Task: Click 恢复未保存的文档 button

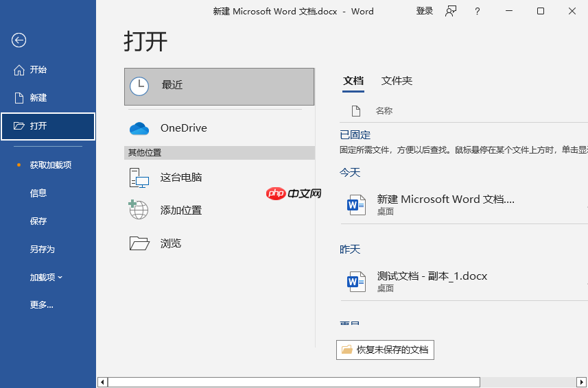Action: click(x=385, y=350)
